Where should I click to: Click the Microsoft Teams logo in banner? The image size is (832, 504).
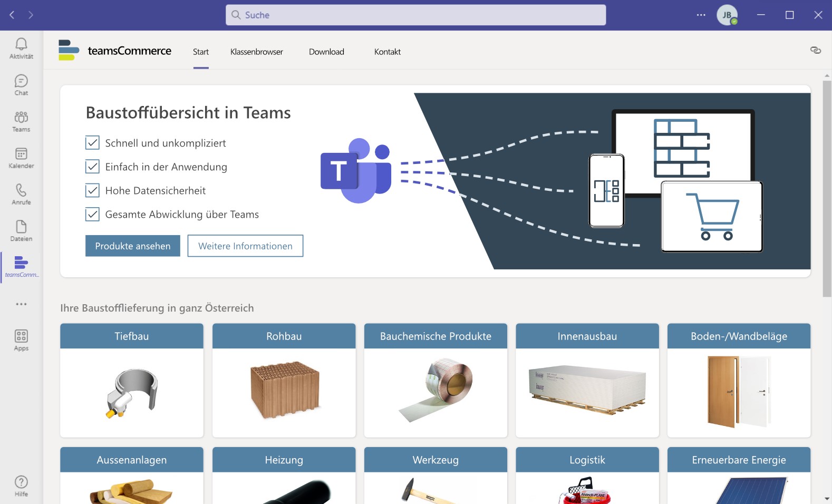click(x=356, y=170)
